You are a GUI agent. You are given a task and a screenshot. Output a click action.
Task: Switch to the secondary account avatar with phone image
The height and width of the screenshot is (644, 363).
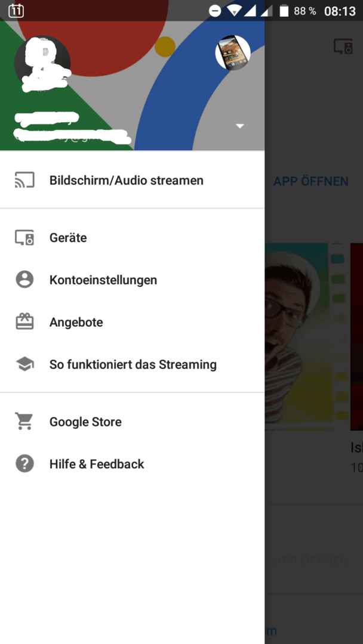[x=233, y=52]
